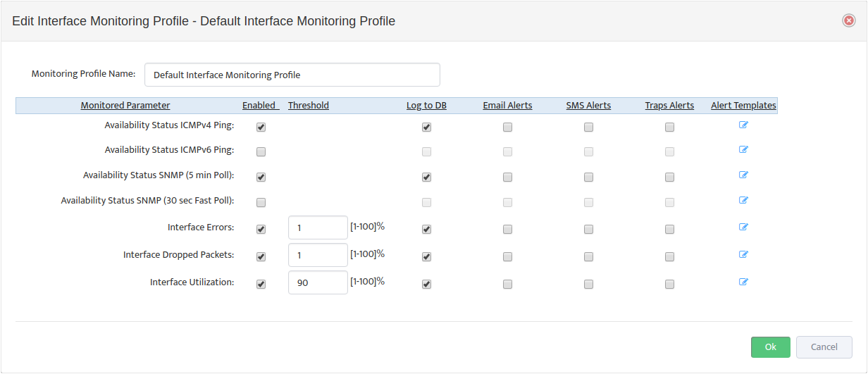Cancel editing the monitoring profile

pos(824,347)
